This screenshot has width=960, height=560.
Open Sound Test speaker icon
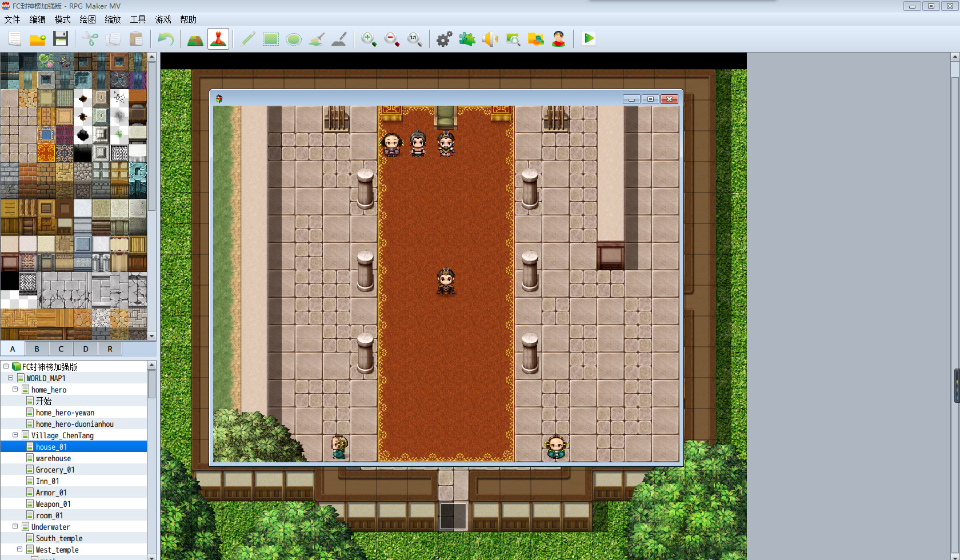coord(490,39)
